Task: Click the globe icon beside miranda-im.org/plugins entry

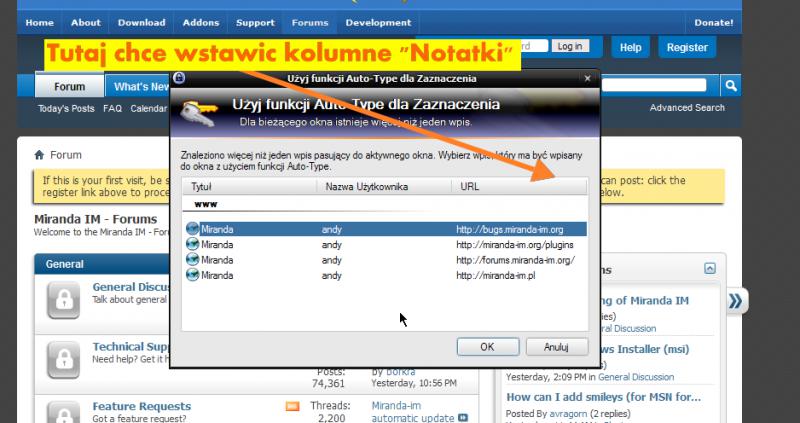Action: tap(192, 244)
